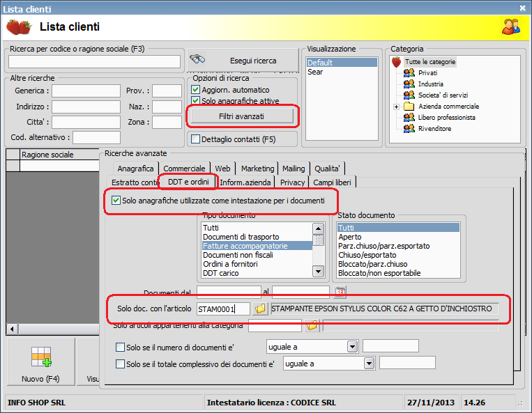Click the Zona field
Viewport: 532px width, 413px height.
(167, 122)
